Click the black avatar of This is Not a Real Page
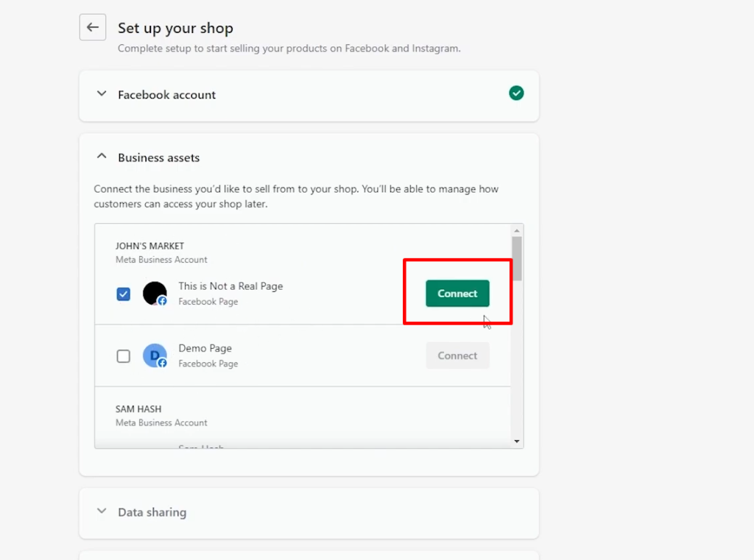754x560 pixels. click(x=154, y=293)
